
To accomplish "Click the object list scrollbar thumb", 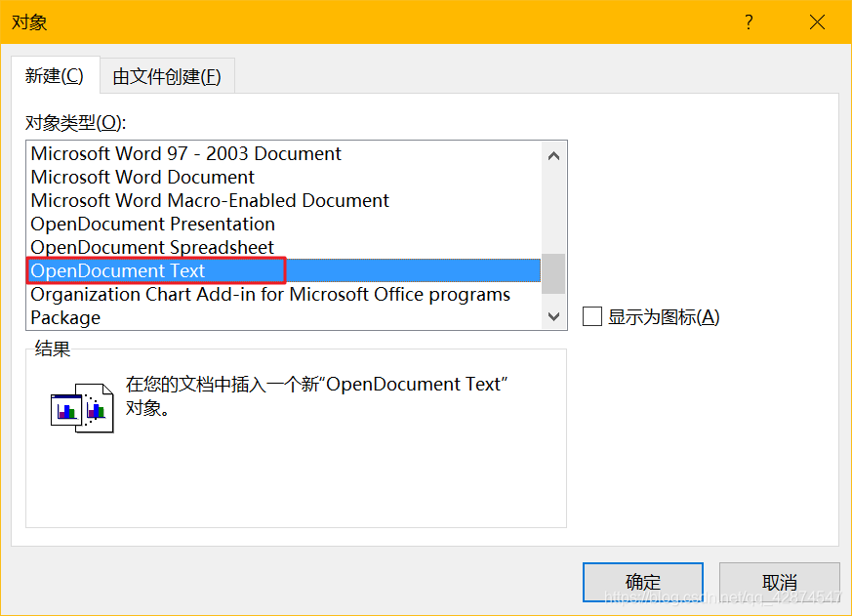I will click(x=553, y=273).
